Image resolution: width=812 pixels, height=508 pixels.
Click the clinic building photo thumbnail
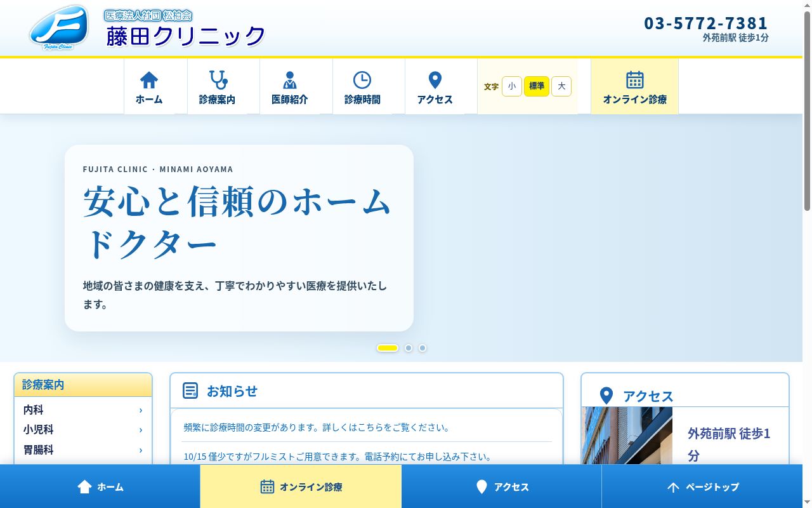click(627, 436)
